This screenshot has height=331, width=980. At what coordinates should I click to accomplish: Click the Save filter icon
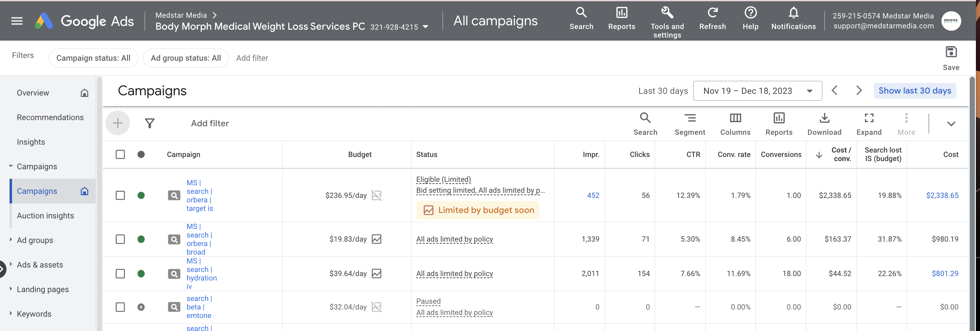pos(951,52)
